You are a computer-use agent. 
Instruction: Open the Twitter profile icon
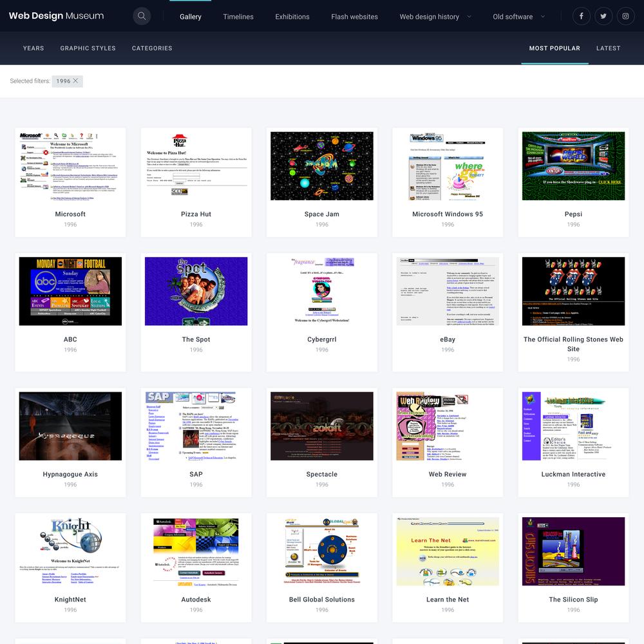coord(603,17)
